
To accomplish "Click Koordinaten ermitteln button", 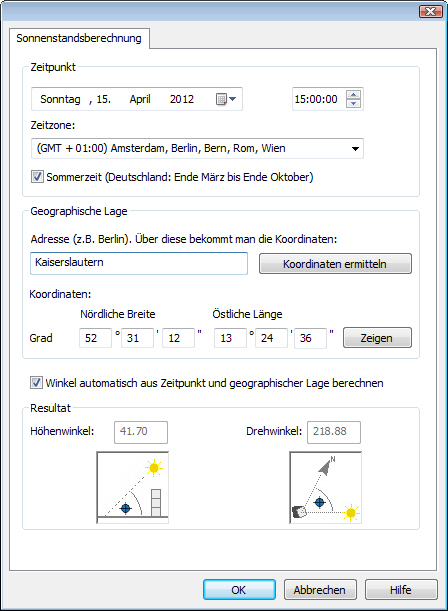I will click(x=335, y=264).
